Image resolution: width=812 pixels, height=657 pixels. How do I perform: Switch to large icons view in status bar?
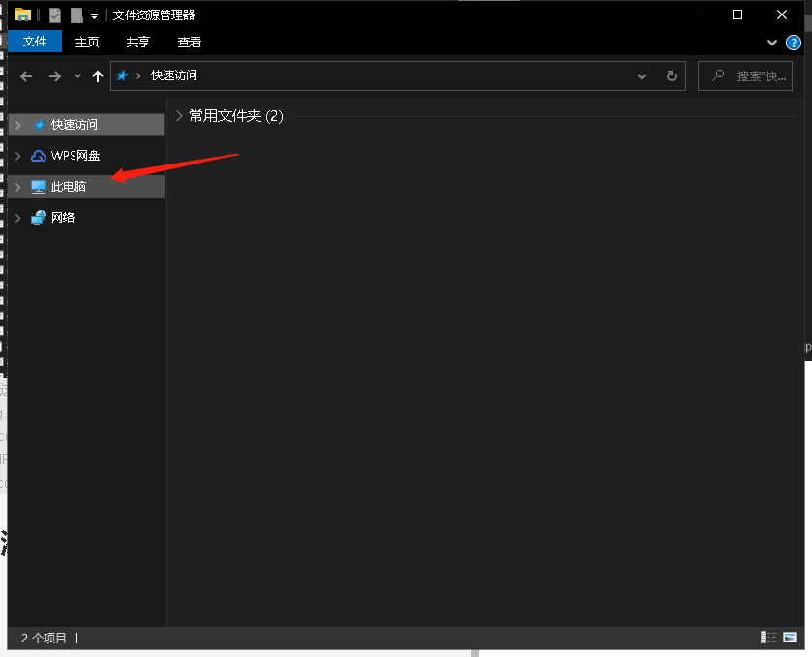click(792, 637)
